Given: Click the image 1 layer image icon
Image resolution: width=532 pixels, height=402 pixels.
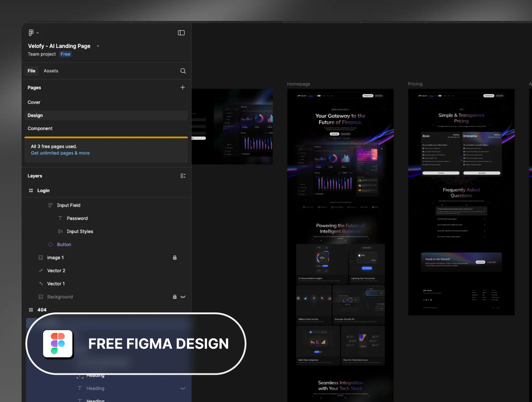Looking at the screenshot, I should click(41, 257).
